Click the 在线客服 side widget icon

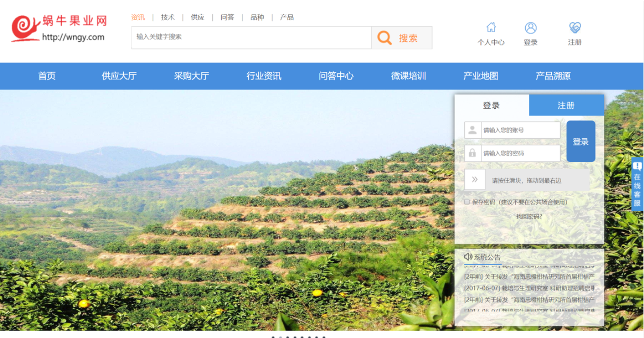pos(637,166)
